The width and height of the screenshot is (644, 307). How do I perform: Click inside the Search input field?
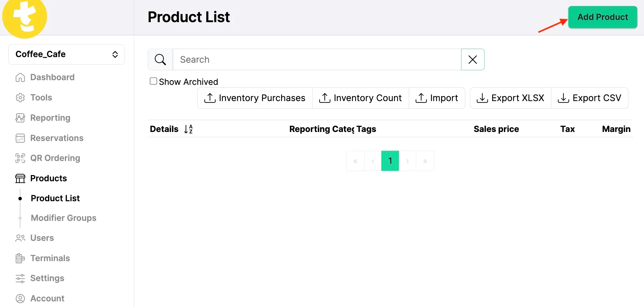click(x=312, y=59)
